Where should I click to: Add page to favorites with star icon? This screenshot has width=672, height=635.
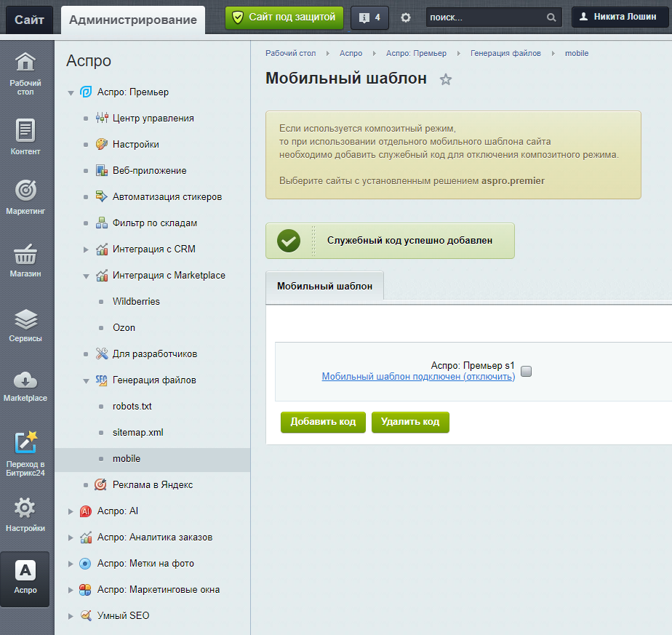[x=446, y=79]
